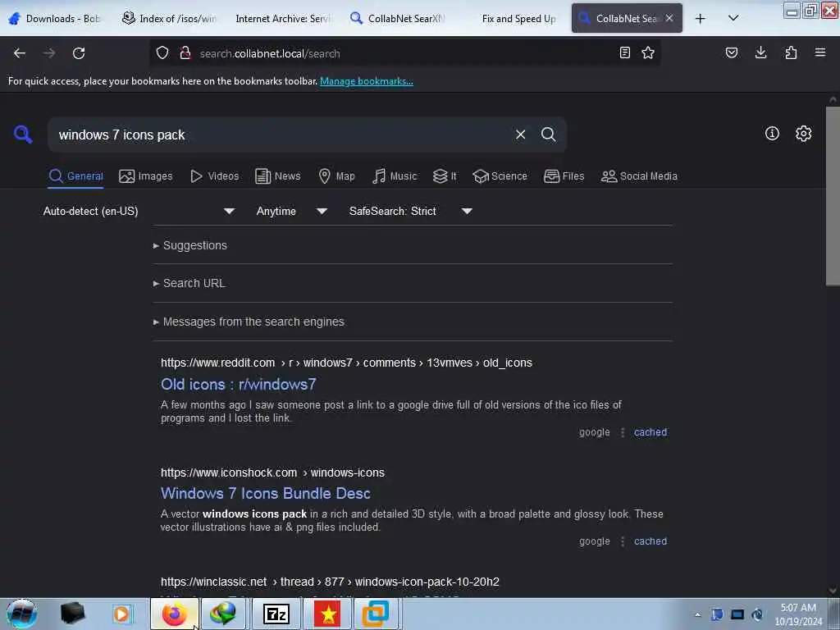Screen dimensions: 840x630
Task: Open the red star taskbar application
Action: pos(326,614)
